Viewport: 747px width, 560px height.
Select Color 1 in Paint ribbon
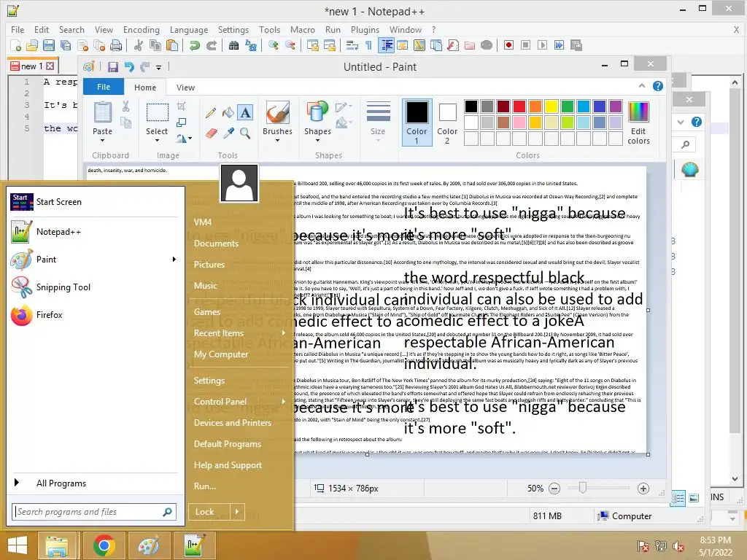pyautogui.click(x=417, y=122)
